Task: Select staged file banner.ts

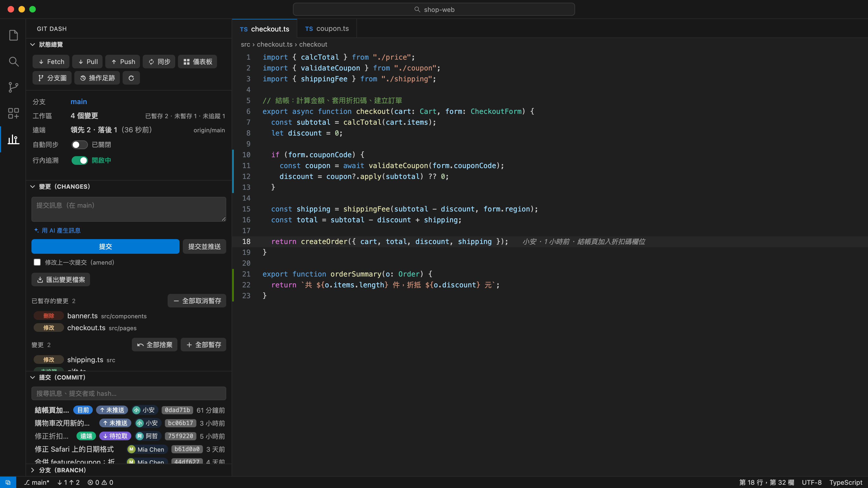Action: tap(129, 316)
